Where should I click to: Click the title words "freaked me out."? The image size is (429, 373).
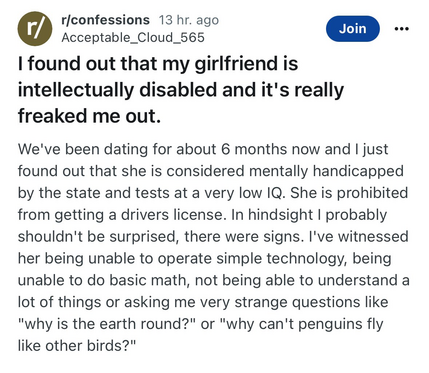[89, 116]
